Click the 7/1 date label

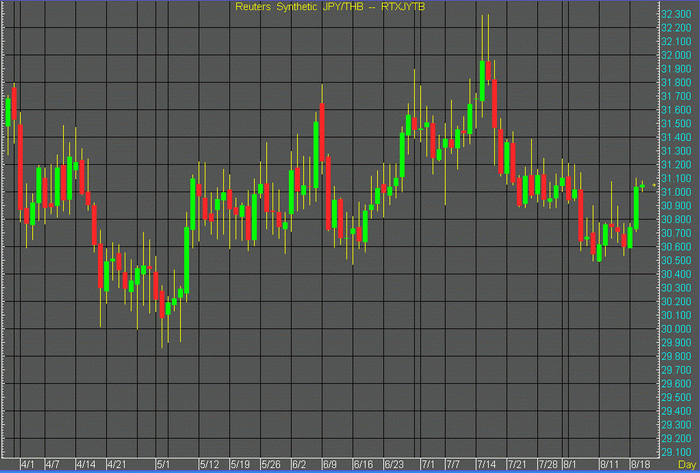coord(428,465)
